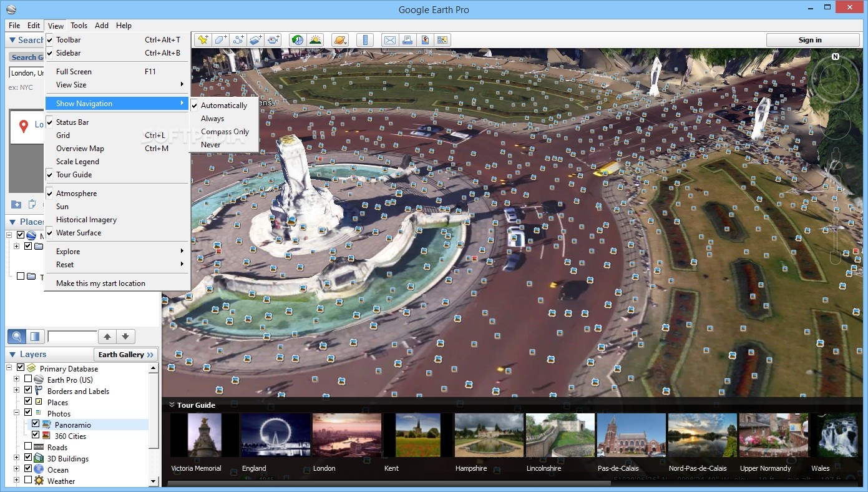Uncheck the Places layer checkbox
Image resolution: width=868 pixels, height=492 pixels.
(28, 402)
